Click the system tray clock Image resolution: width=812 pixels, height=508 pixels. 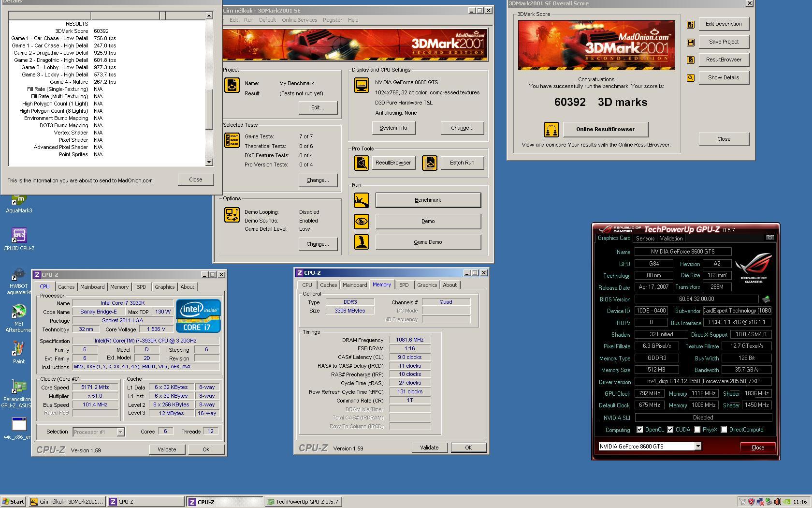(x=799, y=502)
